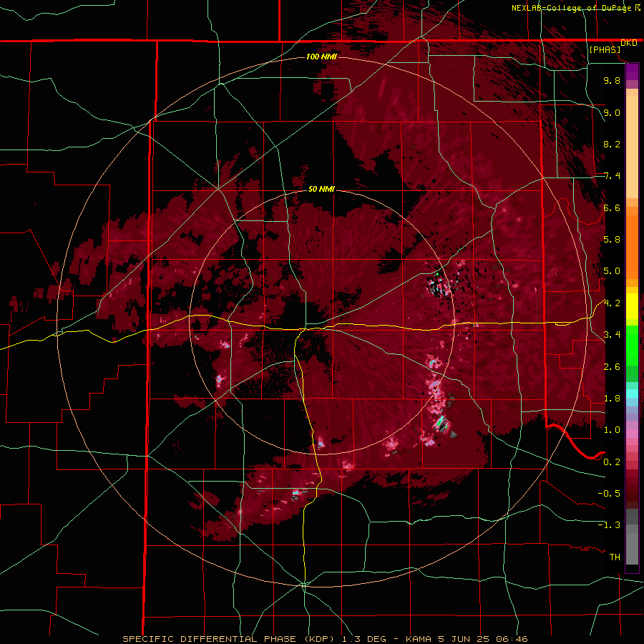Click the "06:46" time in the caption

click(512, 639)
